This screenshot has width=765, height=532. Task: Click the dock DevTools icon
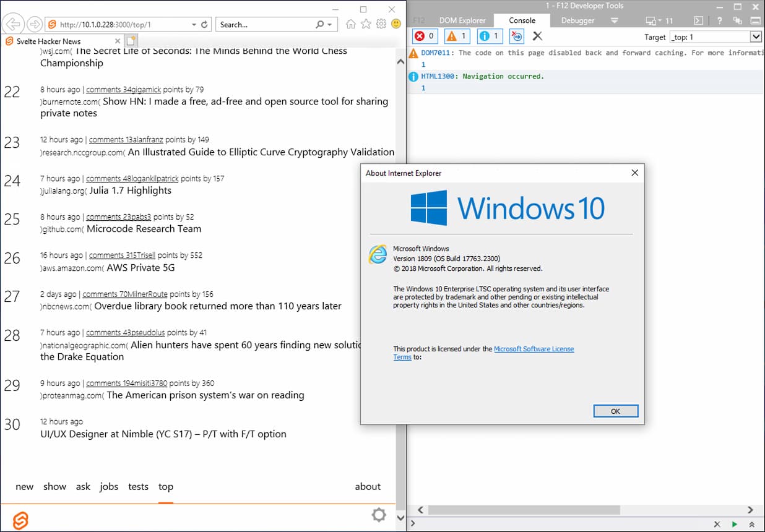tap(756, 20)
